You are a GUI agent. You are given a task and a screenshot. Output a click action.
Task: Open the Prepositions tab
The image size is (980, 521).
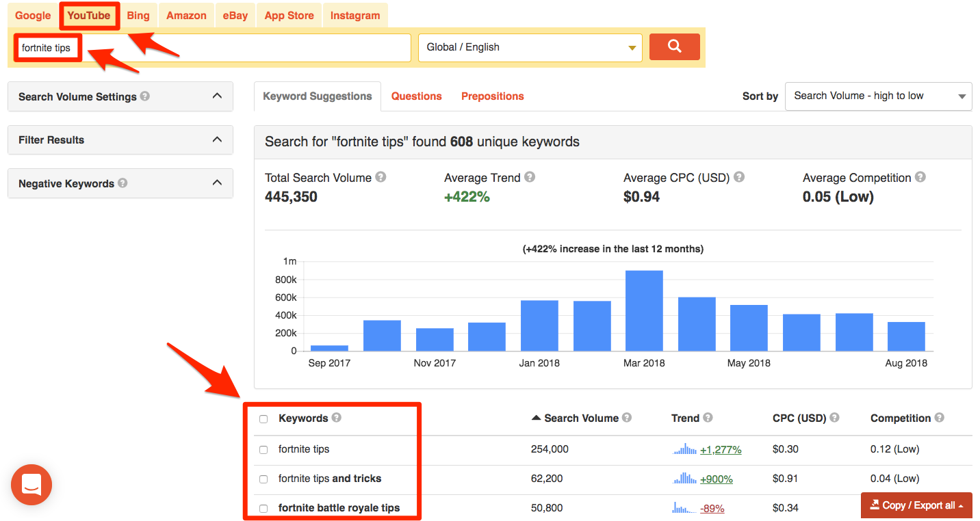point(493,96)
